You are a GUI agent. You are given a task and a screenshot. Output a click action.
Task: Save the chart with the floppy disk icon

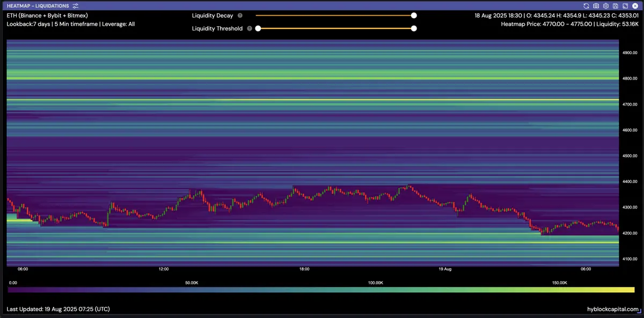(x=615, y=5)
